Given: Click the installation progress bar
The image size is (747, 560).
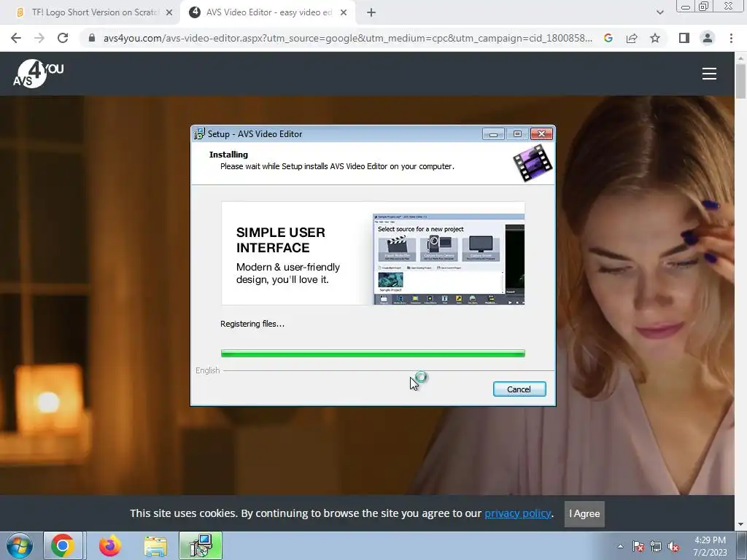Looking at the screenshot, I should [373, 354].
